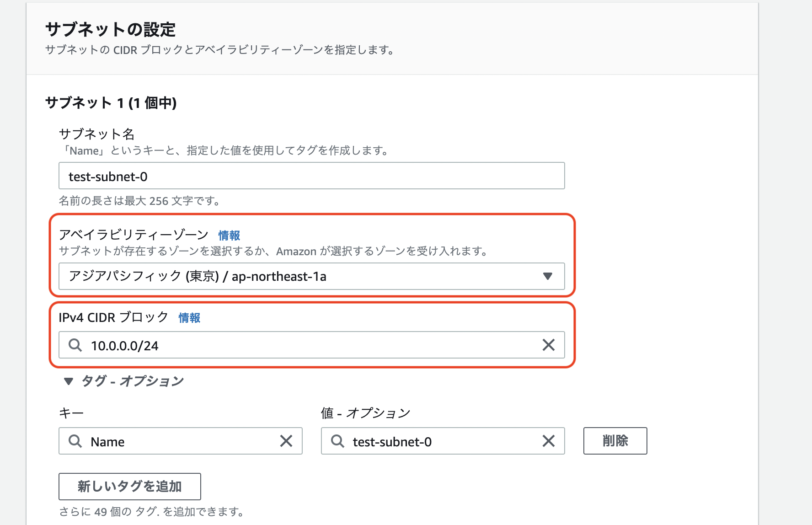Clear the tag value test-subnet-0 field
Viewport: 812px width, 525px height.
tap(548, 441)
